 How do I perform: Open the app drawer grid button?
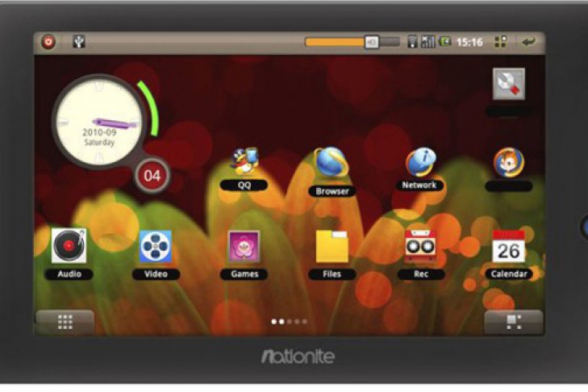click(65, 322)
